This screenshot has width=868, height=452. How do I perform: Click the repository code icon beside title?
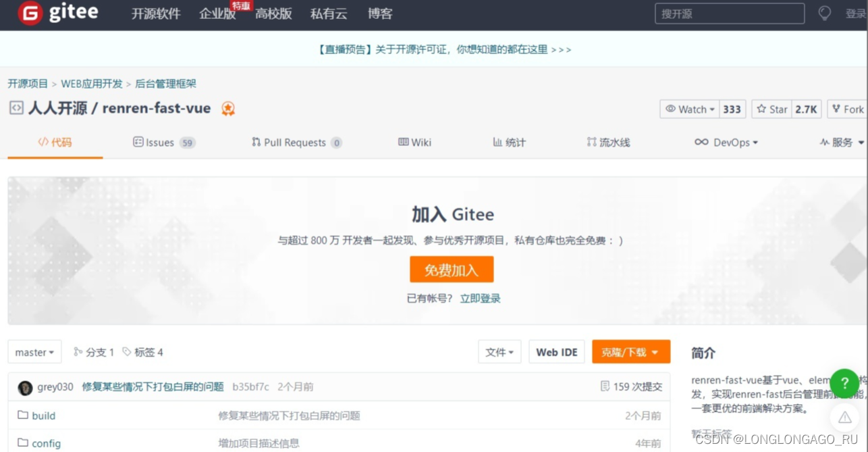click(x=16, y=108)
